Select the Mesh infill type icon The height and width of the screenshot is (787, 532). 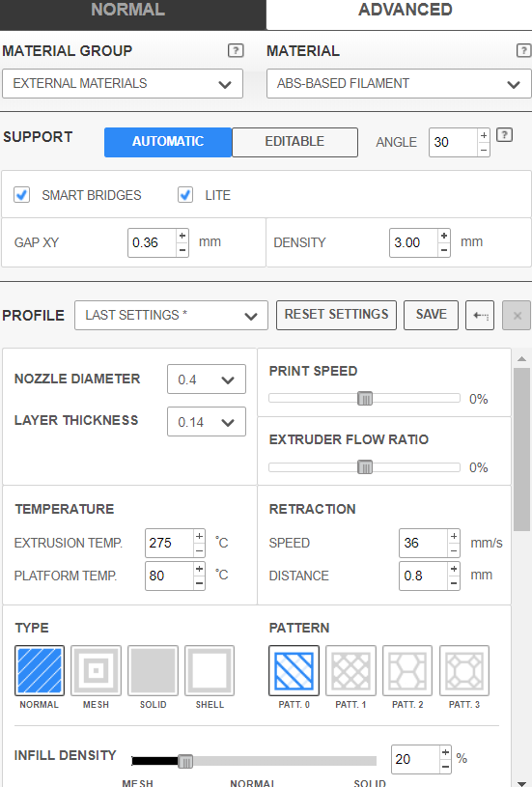(x=96, y=670)
